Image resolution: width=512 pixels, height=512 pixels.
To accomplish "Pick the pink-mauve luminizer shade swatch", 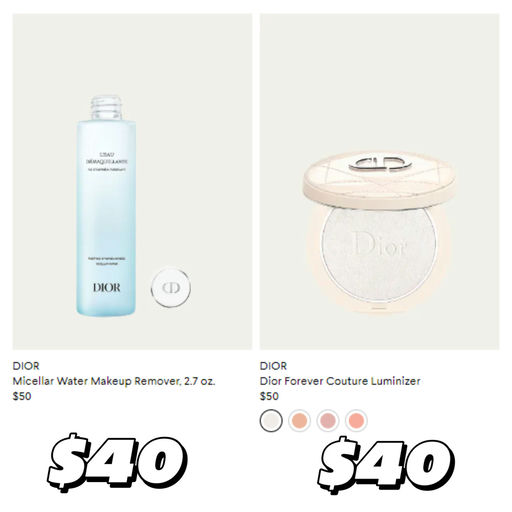I will point(328,420).
